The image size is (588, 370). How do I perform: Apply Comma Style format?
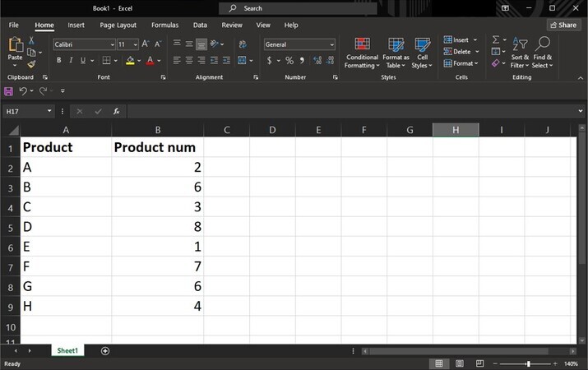pos(302,60)
